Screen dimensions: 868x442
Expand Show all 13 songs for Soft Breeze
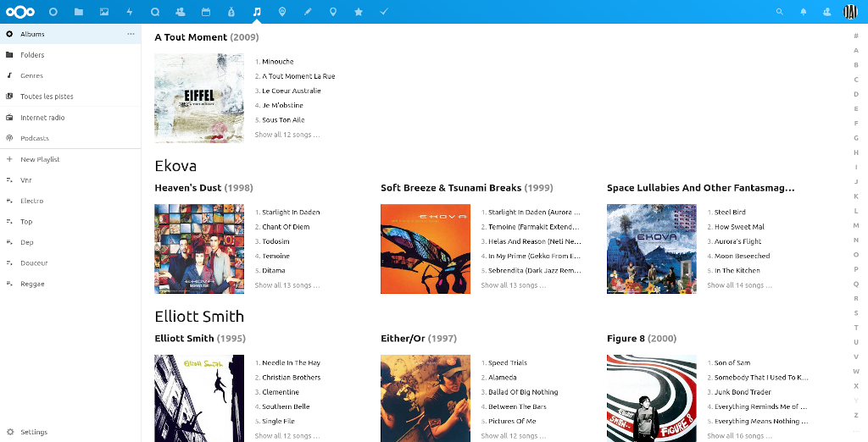(513, 285)
